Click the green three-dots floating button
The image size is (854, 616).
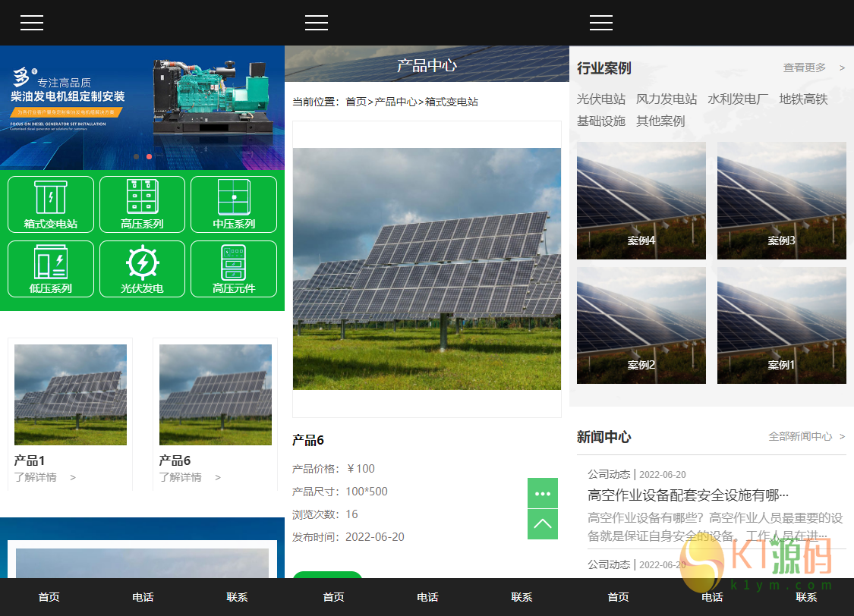543,493
